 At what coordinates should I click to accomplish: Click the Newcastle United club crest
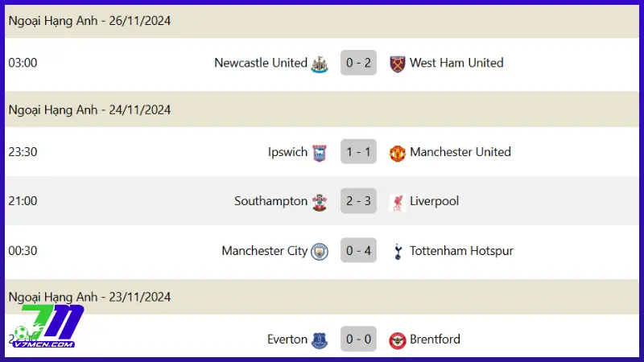(x=320, y=64)
